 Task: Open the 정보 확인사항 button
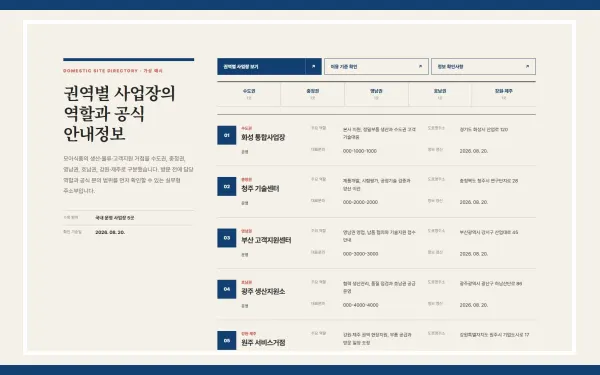(483, 67)
